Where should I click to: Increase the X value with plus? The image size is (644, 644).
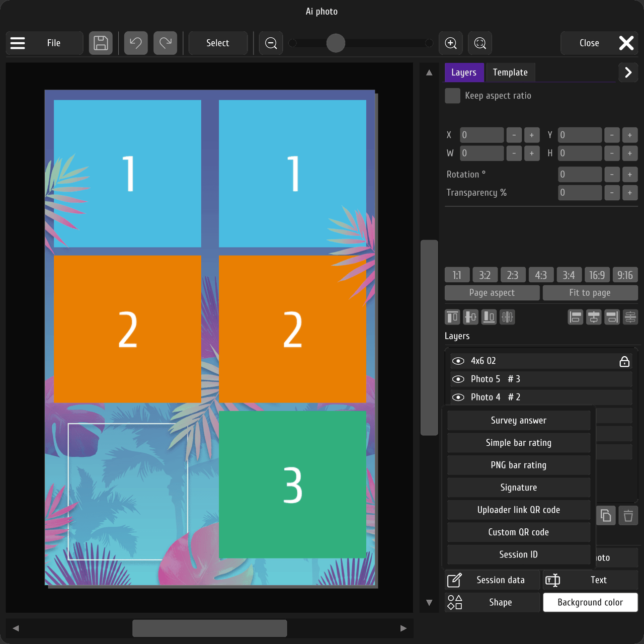(x=532, y=135)
